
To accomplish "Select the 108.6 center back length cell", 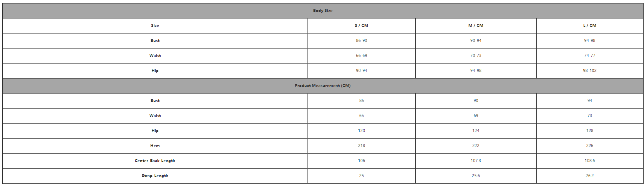I will point(590,161).
